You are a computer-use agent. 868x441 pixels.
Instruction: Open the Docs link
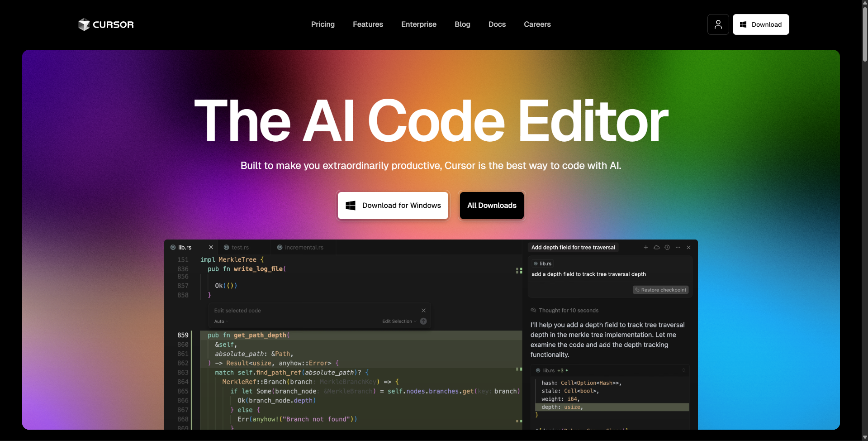tap(497, 24)
